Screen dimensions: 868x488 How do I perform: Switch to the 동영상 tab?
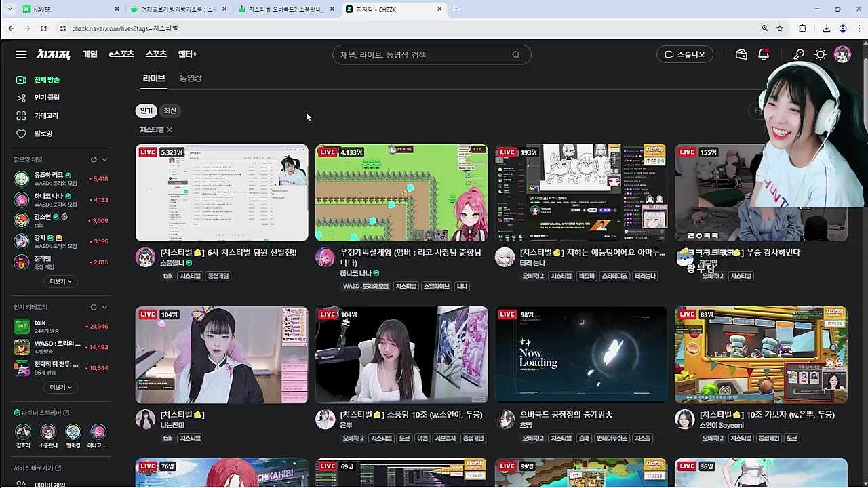pos(191,78)
